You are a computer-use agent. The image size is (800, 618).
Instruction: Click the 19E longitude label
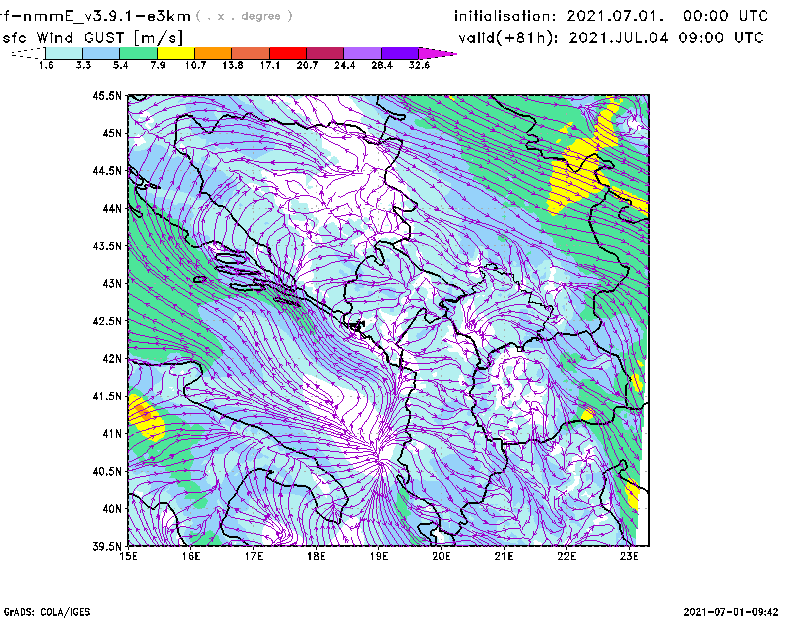tap(379, 556)
